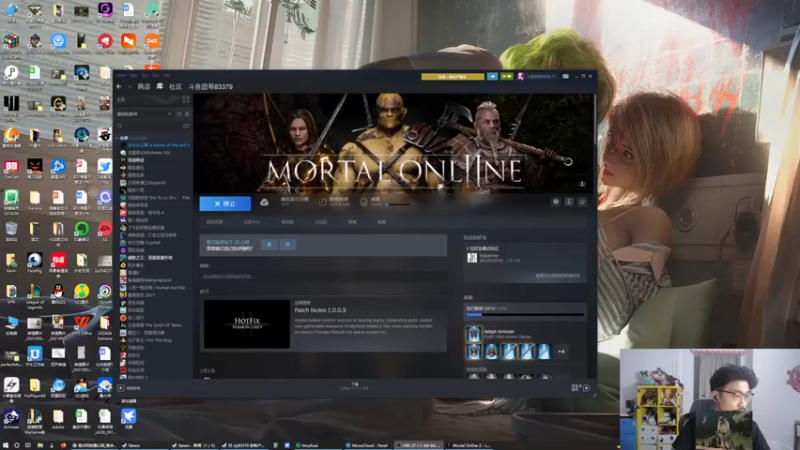Click the library search field
Image resolution: width=800 pixels, height=450 pixels.
[x=148, y=126]
